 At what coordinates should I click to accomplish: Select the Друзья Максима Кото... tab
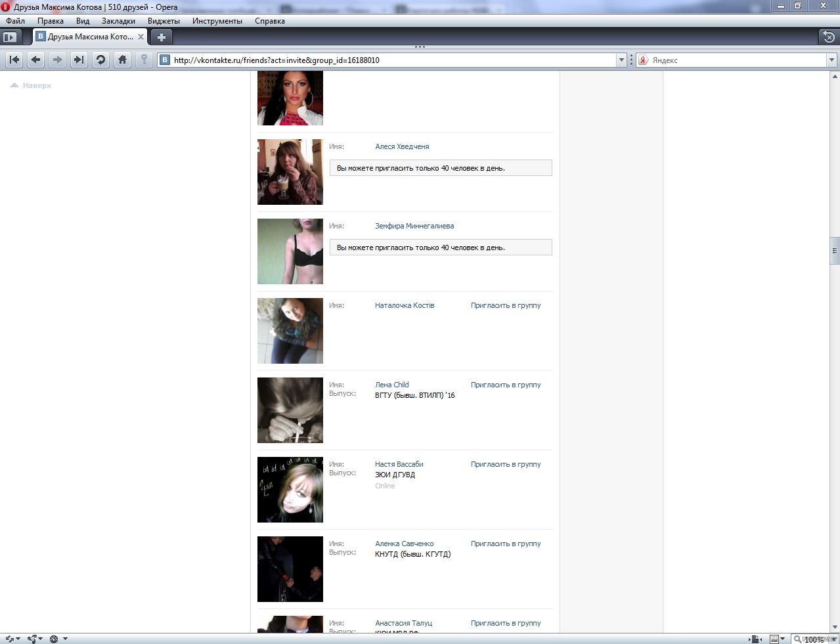tap(90, 37)
